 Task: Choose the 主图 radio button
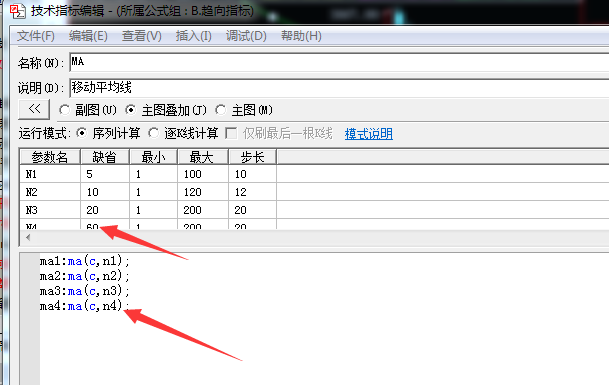click(221, 110)
